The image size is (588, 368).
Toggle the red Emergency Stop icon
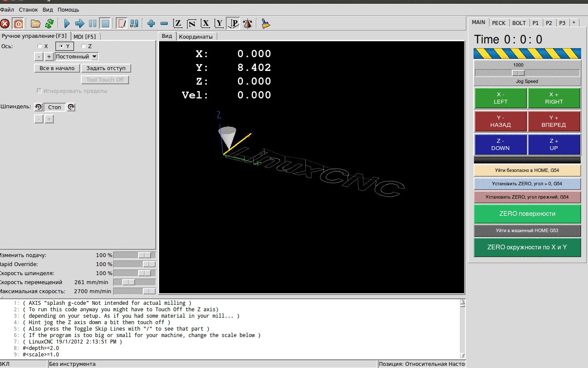[5, 24]
